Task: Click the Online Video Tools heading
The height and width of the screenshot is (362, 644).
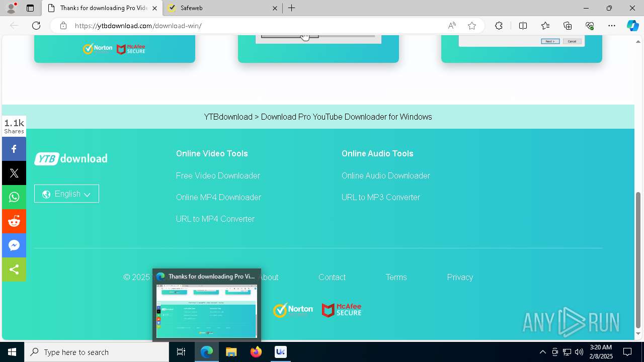Action: point(212,153)
